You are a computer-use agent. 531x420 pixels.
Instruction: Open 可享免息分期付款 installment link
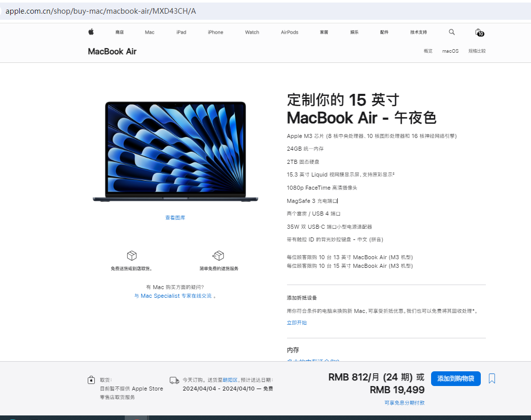[x=404, y=403]
